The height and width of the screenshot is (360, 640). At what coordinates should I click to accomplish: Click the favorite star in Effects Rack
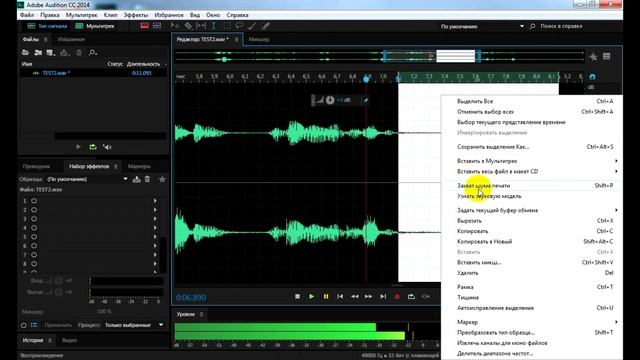(162, 179)
